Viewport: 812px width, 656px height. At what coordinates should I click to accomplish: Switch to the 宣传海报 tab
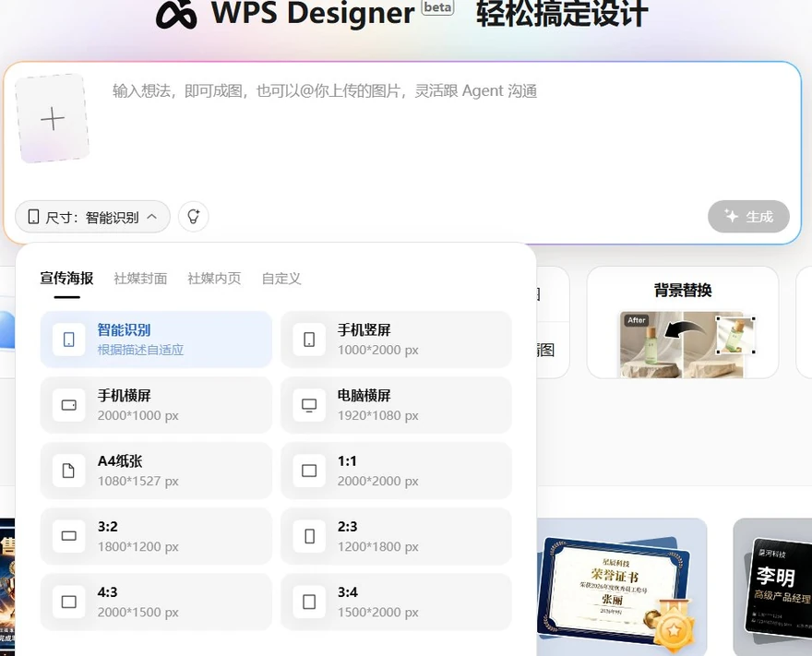(x=66, y=278)
